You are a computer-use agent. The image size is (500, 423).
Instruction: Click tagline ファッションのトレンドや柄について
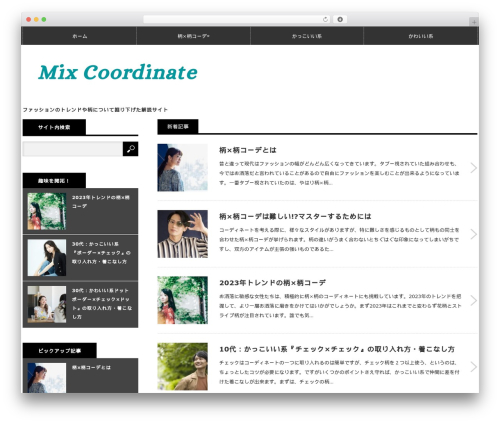point(95,110)
